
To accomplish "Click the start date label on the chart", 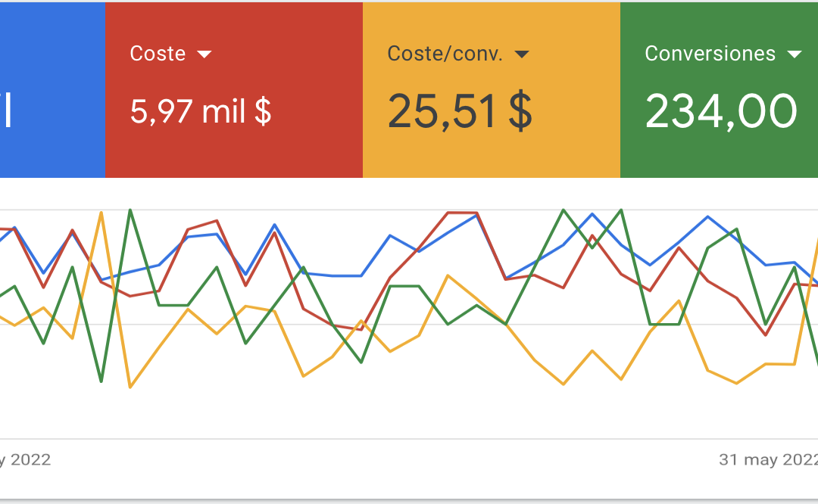I will coord(27,459).
